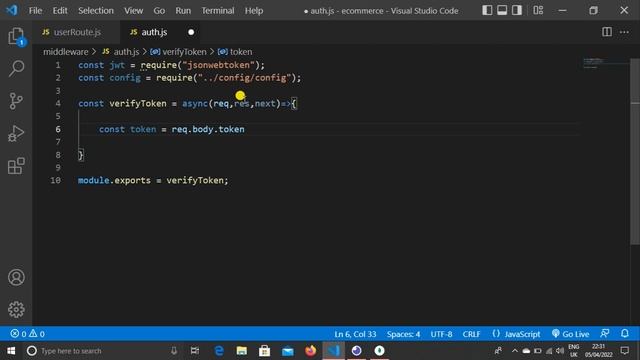This screenshot has width=640, height=360.
Task: Toggle the Secondary Side Bar
Action: (517, 10)
